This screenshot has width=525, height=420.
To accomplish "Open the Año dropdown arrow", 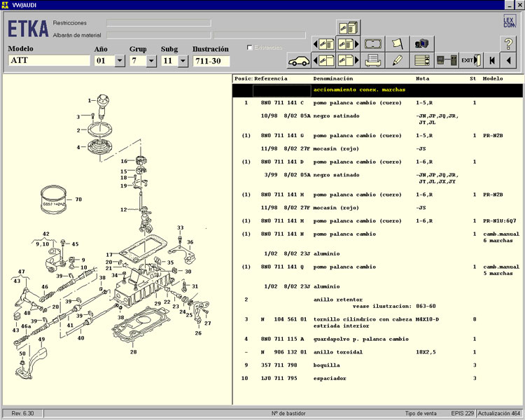I will pyautogui.click(x=120, y=61).
